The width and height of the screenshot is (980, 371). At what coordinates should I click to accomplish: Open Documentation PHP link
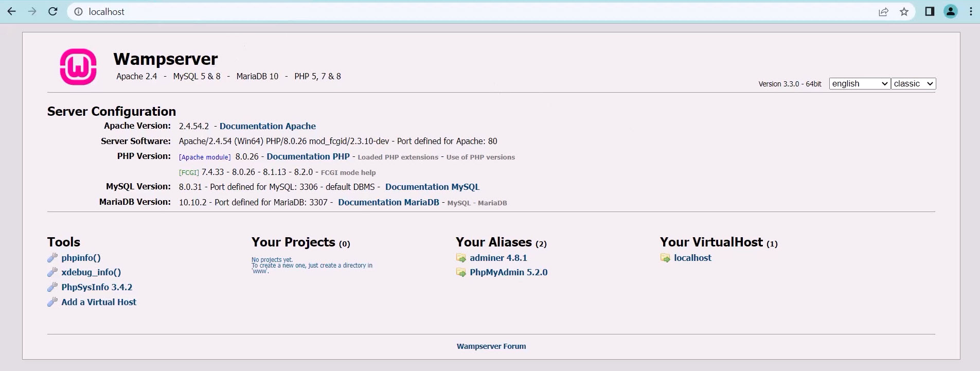[308, 156]
